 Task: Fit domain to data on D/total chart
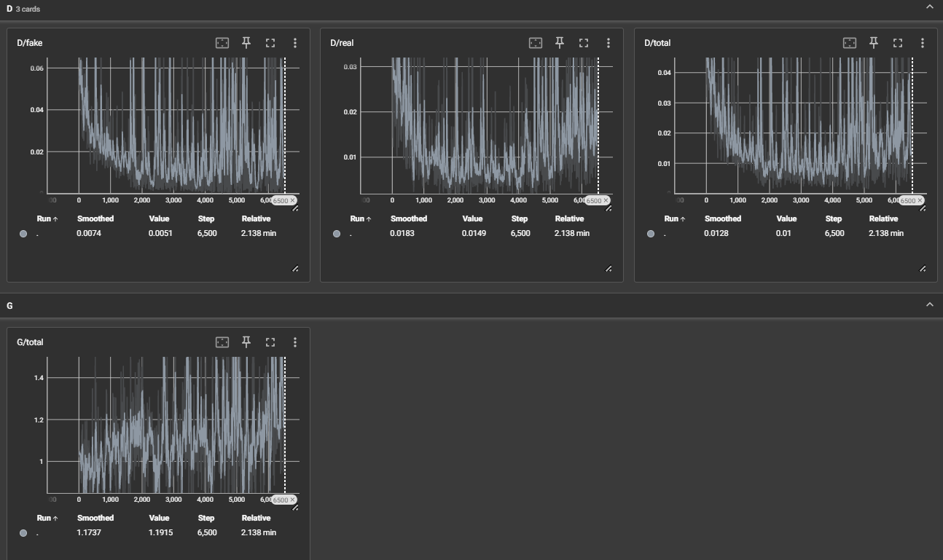(850, 43)
